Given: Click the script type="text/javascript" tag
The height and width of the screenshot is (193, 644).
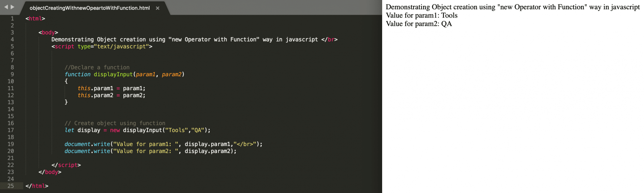Looking at the screenshot, I should click(x=102, y=46).
